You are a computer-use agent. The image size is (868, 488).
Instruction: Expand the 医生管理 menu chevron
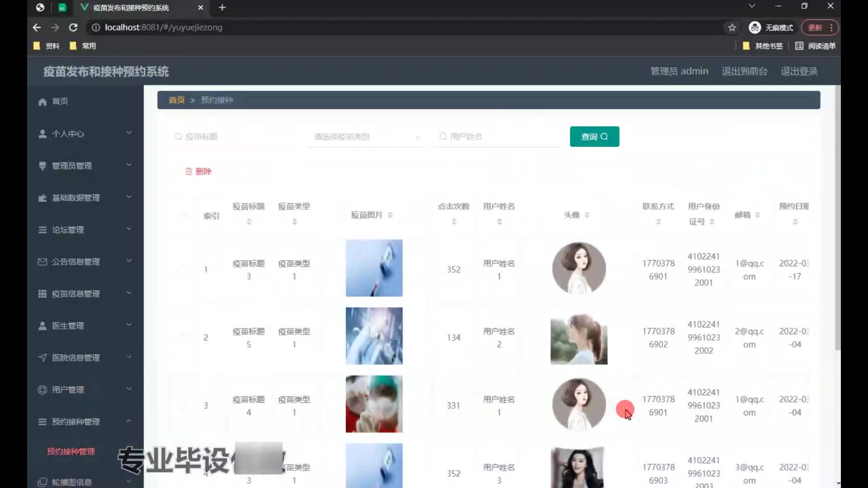pyautogui.click(x=129, y=325)
